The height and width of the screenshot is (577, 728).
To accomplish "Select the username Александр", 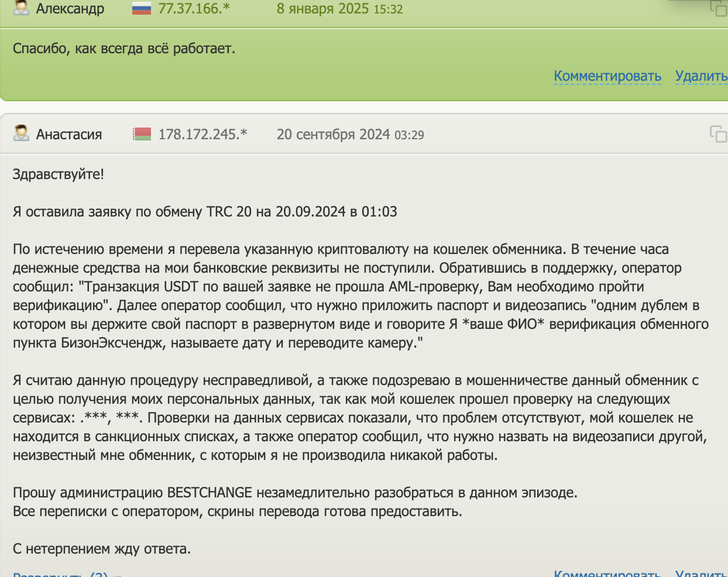I will 70,8.
